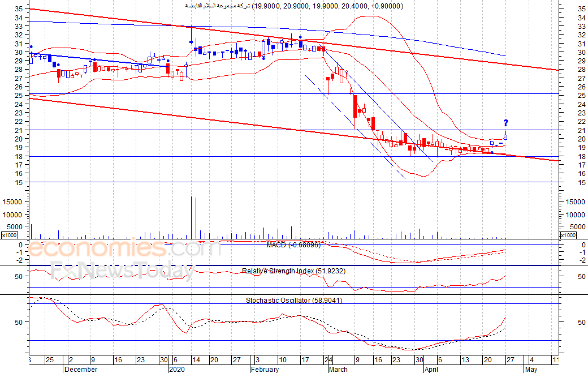Select the "50" RSI level on the right axis
Image resolution: width=588 pixels, height=373 pixels.
click(582, 277)
